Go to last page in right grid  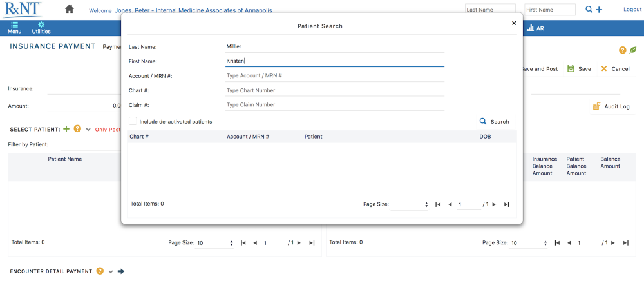tap(625, 242)
